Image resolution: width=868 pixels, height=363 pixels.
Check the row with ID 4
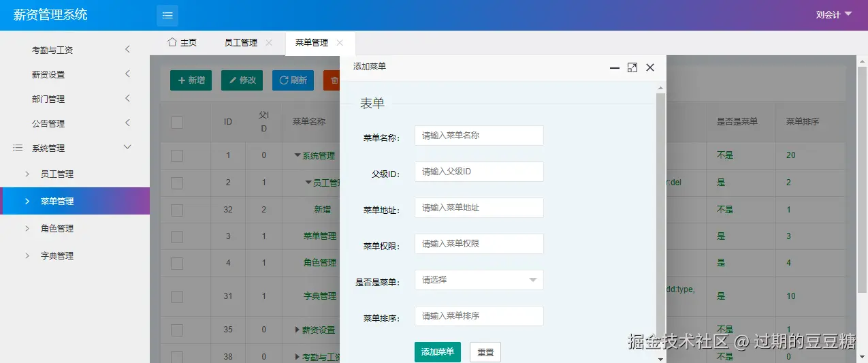click(177, 263)
